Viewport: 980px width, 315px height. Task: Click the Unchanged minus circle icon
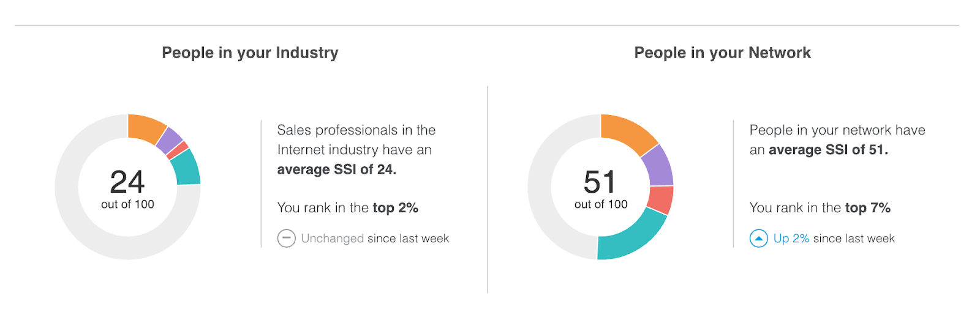[286, 238]
